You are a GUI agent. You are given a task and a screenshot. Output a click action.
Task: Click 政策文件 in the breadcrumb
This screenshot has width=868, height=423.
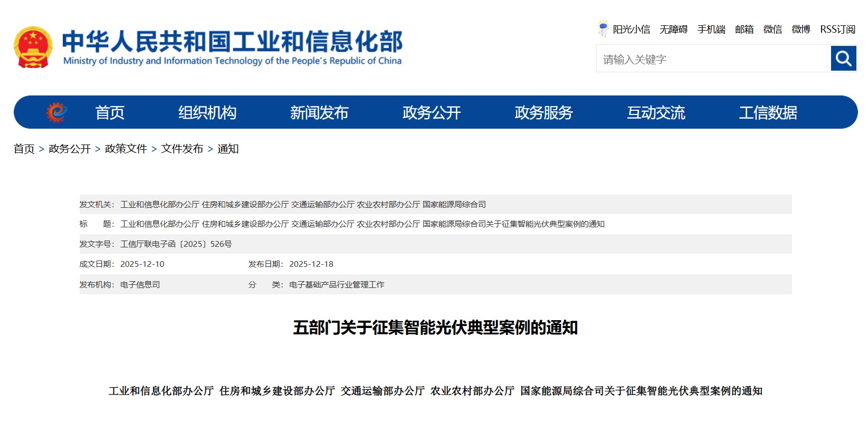click(126, 149)
